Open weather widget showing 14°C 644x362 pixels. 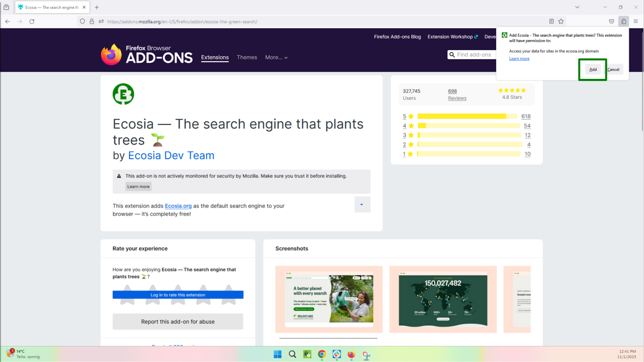pyautogui.click(x=23, y=354)
